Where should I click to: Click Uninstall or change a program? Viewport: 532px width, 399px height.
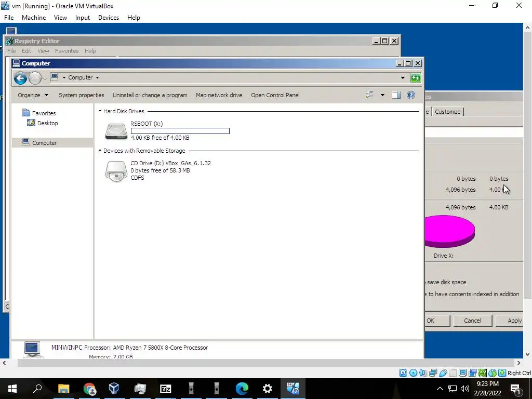(150, 95)
